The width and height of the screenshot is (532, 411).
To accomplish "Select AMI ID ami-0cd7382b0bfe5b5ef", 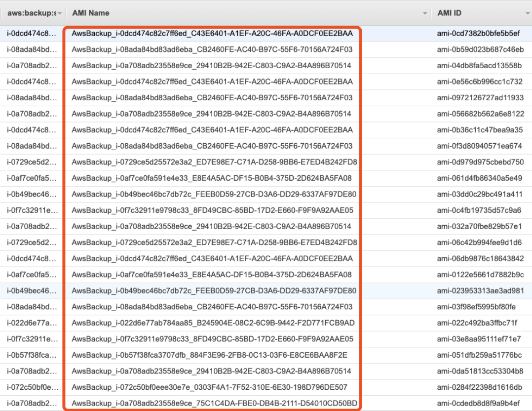I will [x=478, y=33].
